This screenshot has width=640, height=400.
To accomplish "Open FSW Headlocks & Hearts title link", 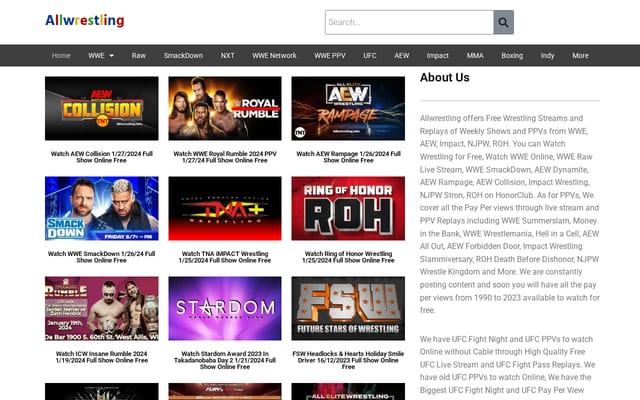I will (x=348, y=360).
